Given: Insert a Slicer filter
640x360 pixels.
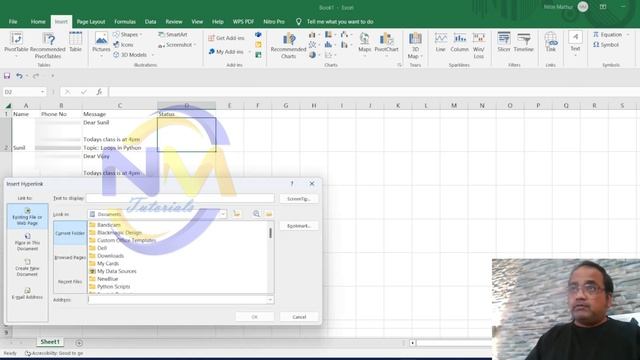Looking at the screenshot, I should click(504, 42).
